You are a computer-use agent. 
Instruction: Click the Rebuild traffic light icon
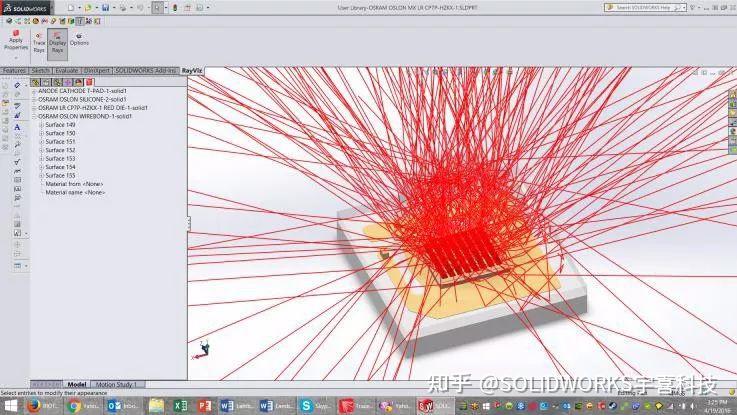[x=175, y=8]
